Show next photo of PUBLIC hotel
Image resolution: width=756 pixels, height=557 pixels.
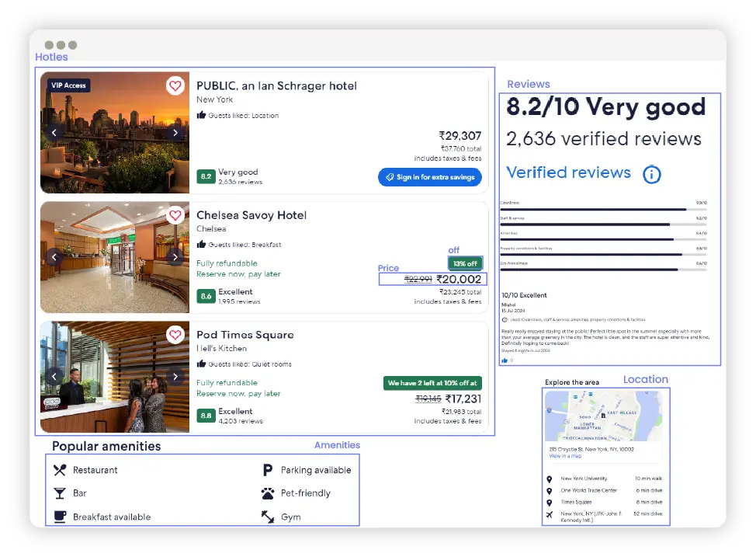pyautogui.click(x=175, y=133)
